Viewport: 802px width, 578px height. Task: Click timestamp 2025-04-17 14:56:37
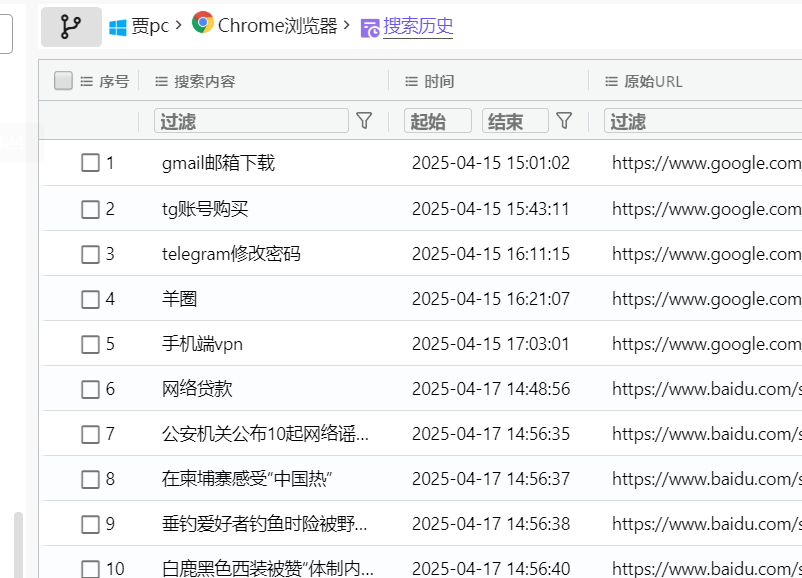(x=491, y=479)
